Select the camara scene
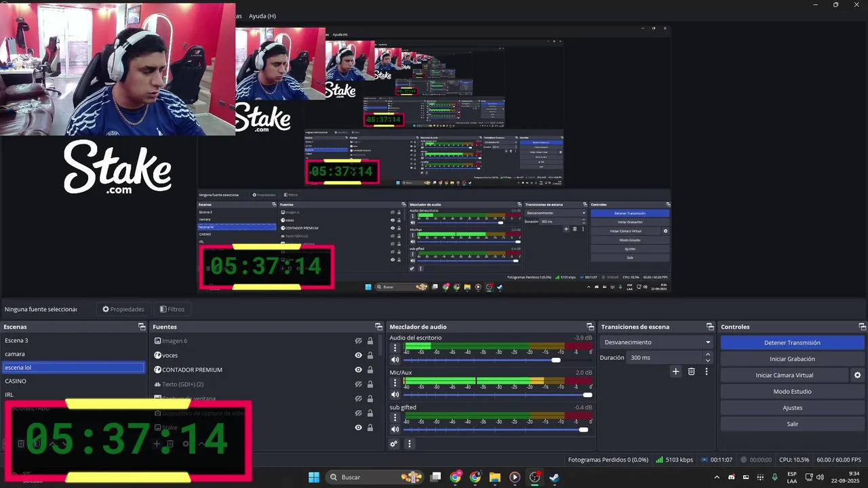Viewport: 868px width, 488px height. point(73,354)
